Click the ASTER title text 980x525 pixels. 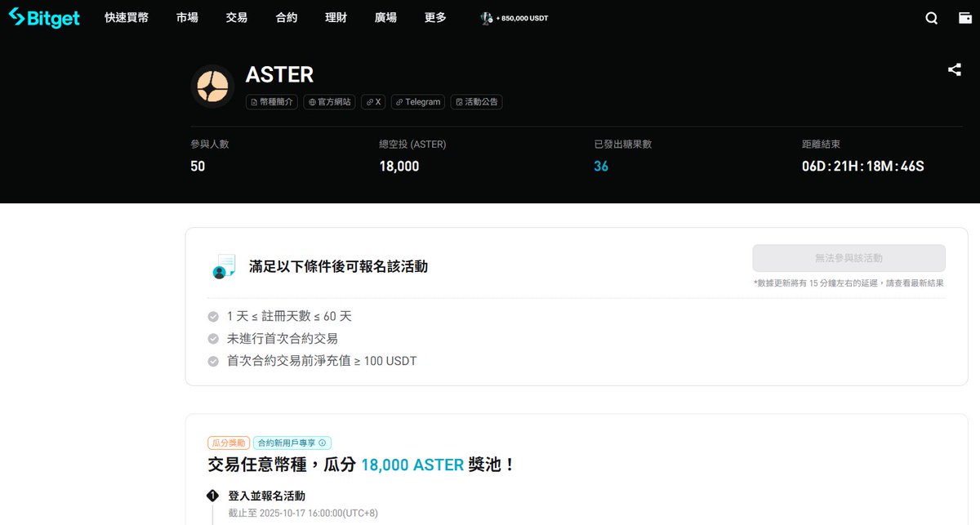coord(279,74)
